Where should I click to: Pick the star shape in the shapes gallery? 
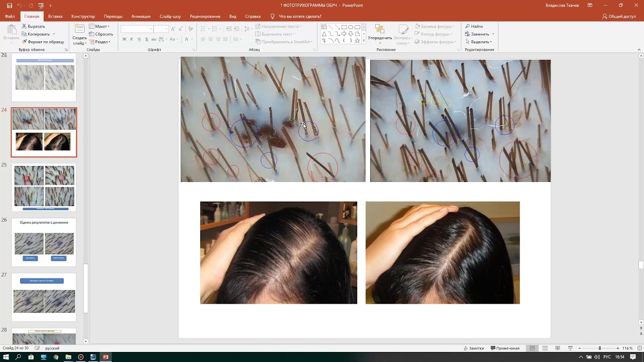[357, 41]
